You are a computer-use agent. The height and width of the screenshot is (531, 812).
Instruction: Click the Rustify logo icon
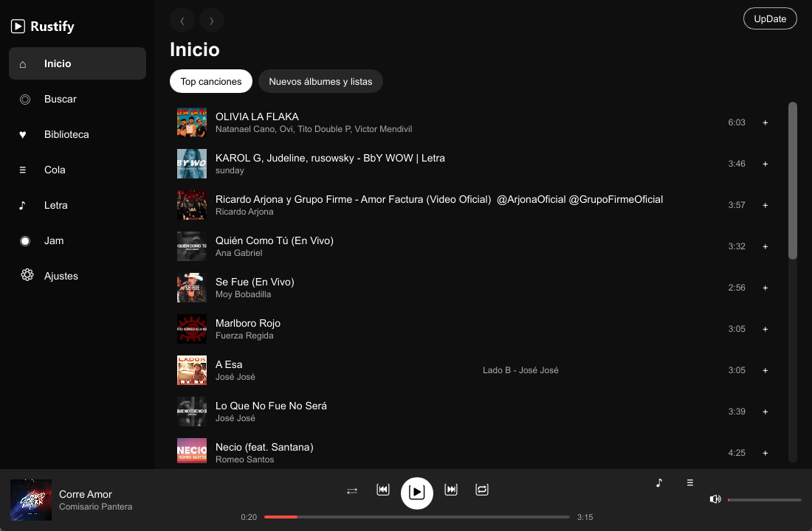pyautogui.click(x=18, y=26)
